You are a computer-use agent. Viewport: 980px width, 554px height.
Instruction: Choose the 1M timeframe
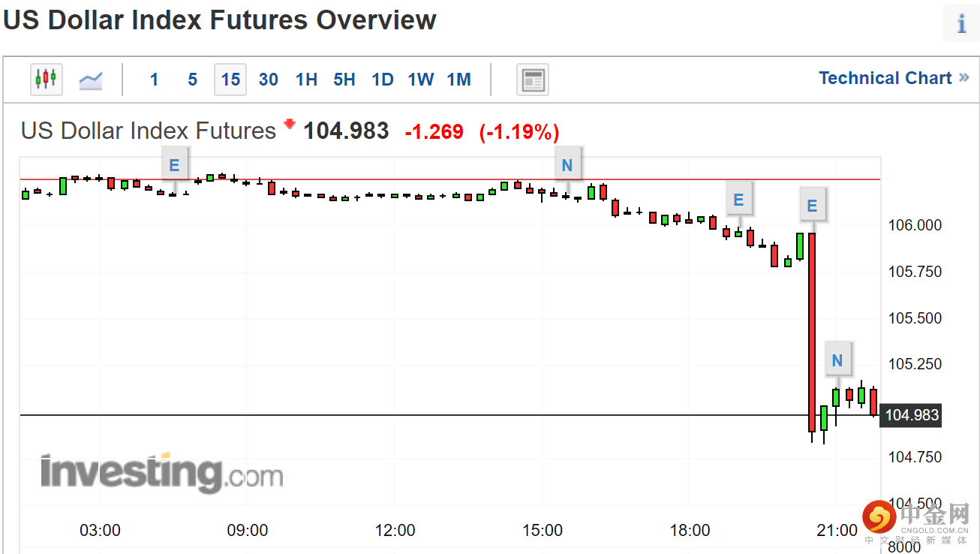pyautogui.click(x=458, y=80)
